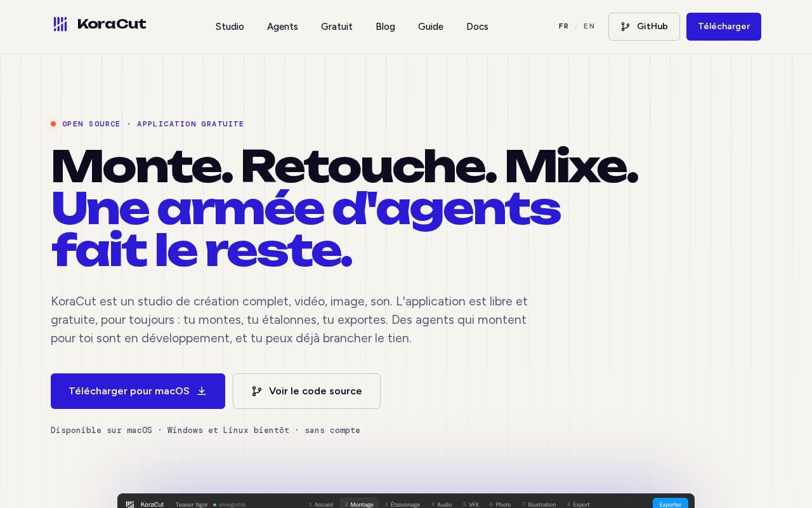The image size is (812, 508).
Task: Switch to the Audio tab in app preview
Action: pos(442,504)
